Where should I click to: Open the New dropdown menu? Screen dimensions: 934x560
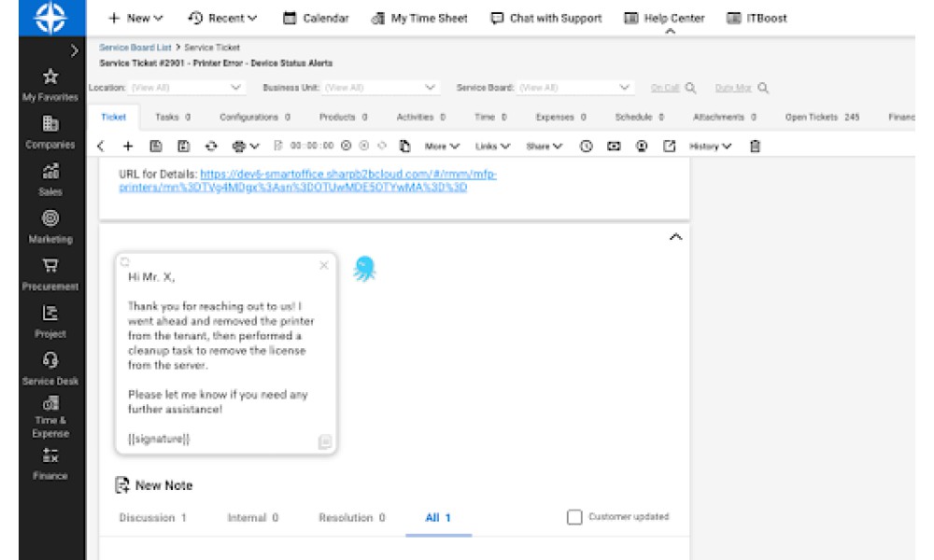click(135, 19)
